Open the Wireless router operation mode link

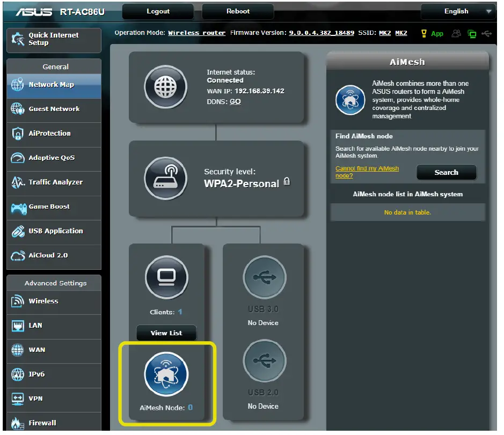(x=196, y=33)
